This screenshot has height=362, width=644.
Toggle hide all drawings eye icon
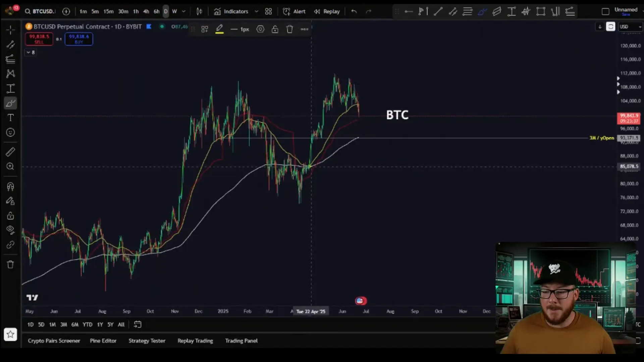[10, 230]
